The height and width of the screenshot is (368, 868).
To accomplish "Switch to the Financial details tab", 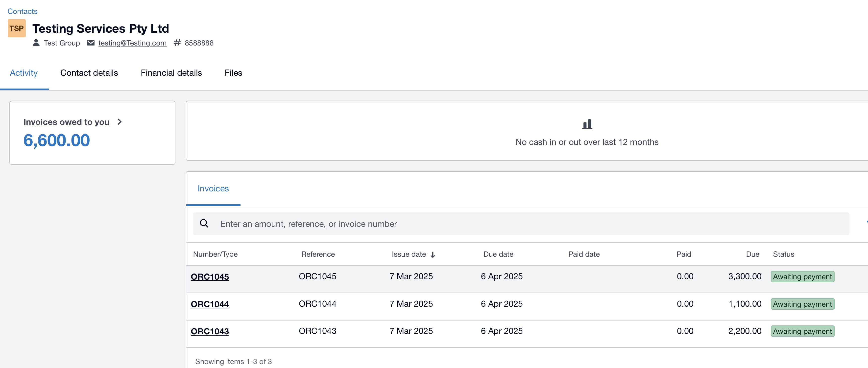I will point(171,73).
